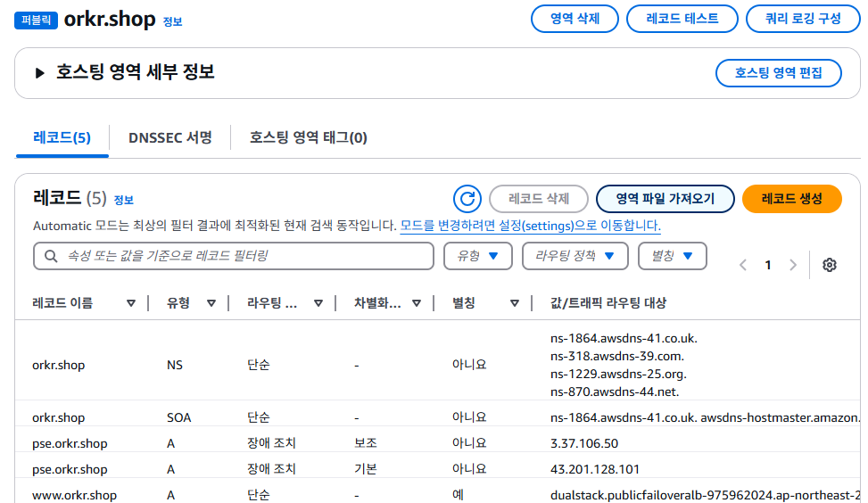Click 영역 파일 가져오기 button
This screenshot has height=503, width=868.
click(x=665, y=199)
